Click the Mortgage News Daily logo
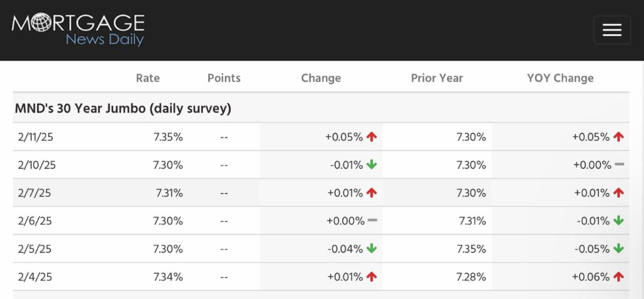 tap(78, 30)
